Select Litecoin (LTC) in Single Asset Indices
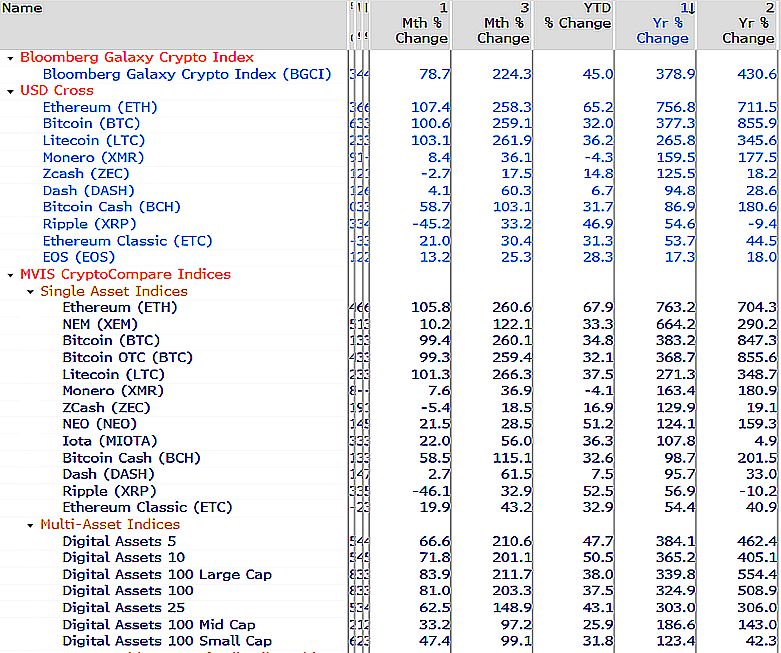This screenshot has height=653, width=781. (x=114, y=375)
